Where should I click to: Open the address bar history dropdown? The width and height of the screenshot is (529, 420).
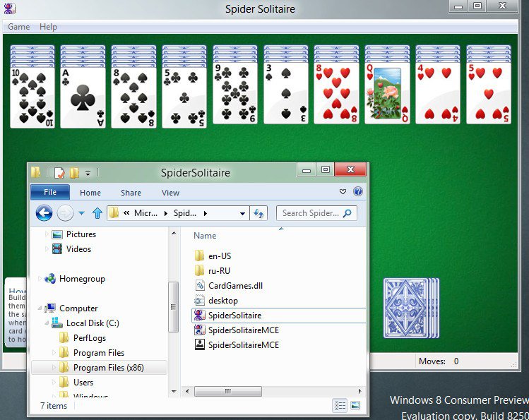click(242, 213)
